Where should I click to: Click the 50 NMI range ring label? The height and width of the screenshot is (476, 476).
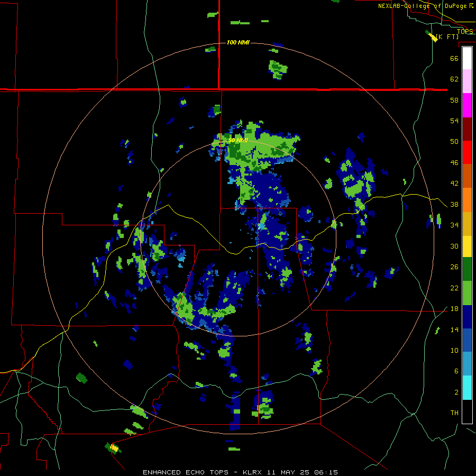tap(238, 140)
